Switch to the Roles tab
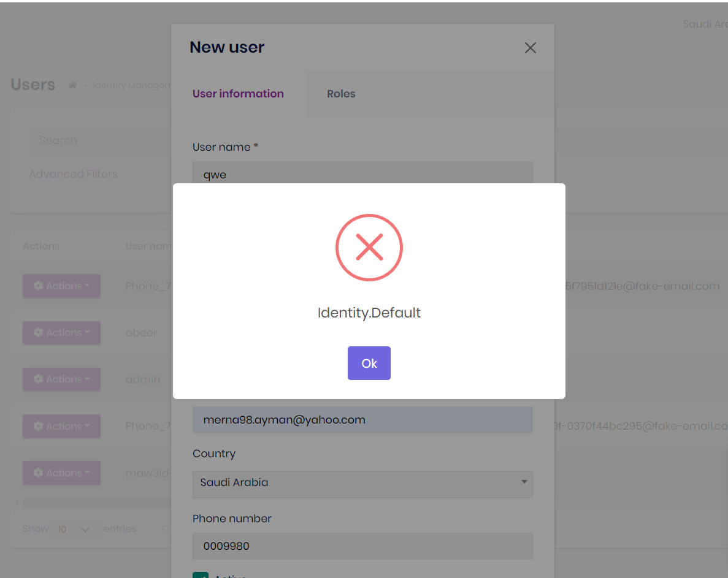 pyautogui.click(x=341, y=94)
